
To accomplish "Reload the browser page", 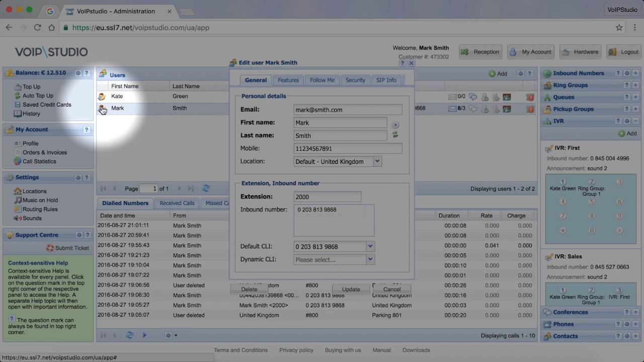I will pyautogui.click(x=37, y=28).
